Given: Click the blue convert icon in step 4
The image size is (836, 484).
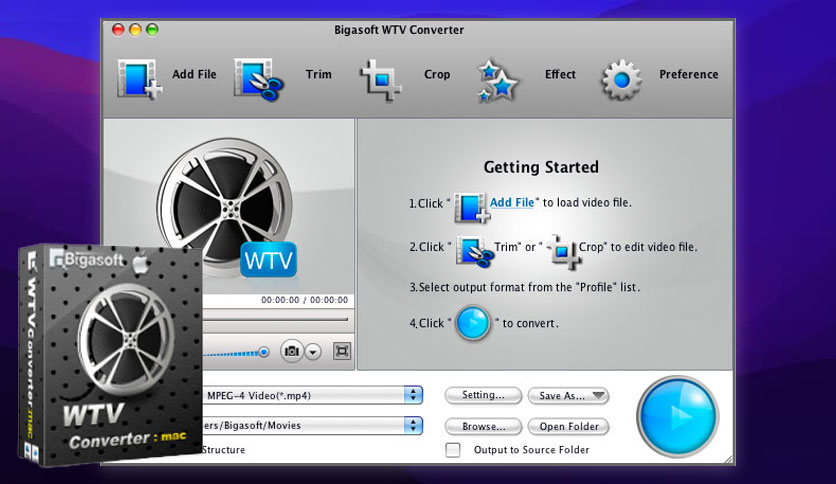Looking at the screenshot, I should pos(473,323).
